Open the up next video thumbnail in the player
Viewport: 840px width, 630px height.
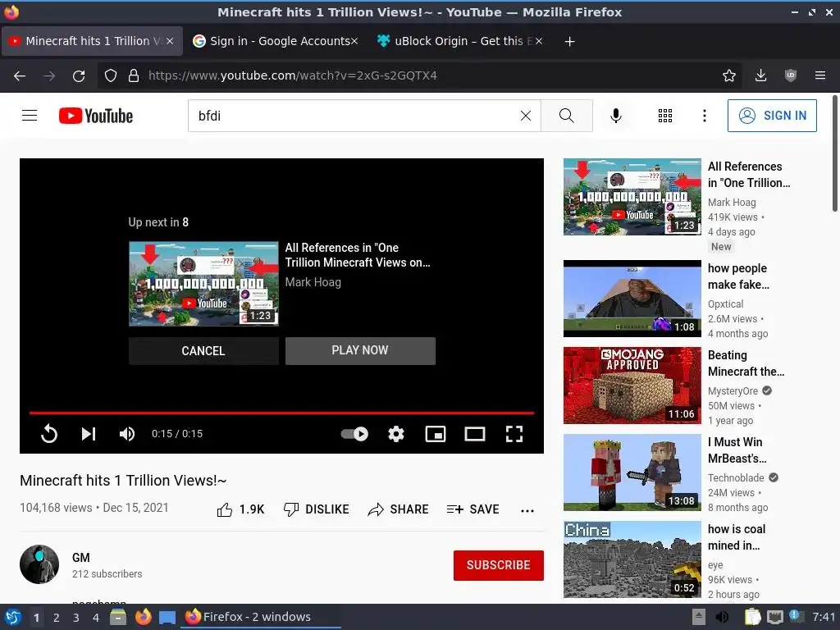click(203, 284)
